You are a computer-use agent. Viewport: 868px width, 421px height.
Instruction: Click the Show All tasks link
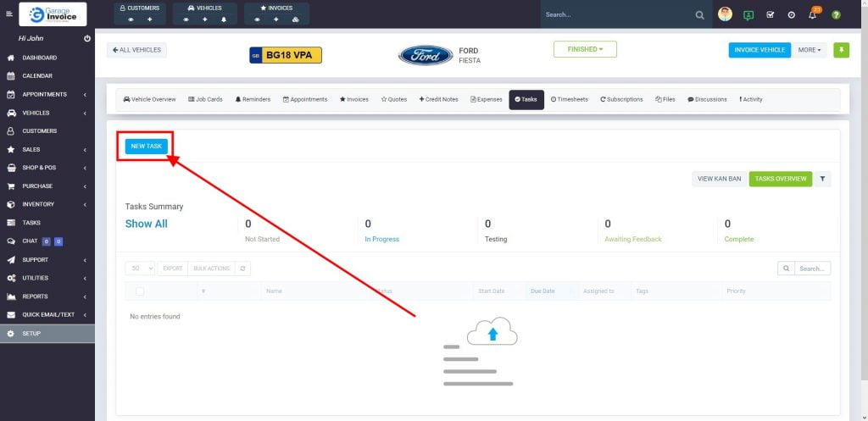147,224
